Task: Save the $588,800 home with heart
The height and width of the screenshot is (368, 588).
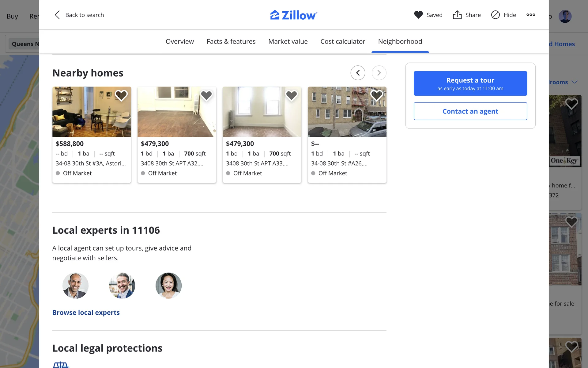Action: click(x=121, y=96)
